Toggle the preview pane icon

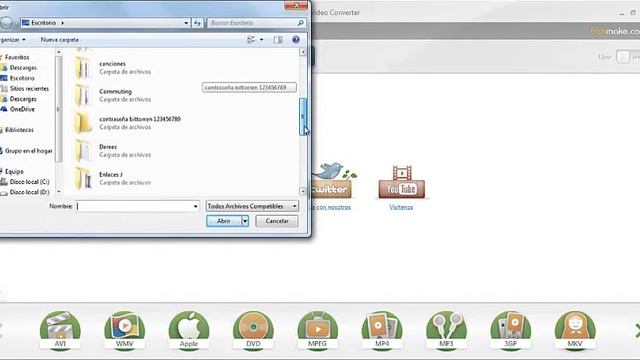click(278, 40)
